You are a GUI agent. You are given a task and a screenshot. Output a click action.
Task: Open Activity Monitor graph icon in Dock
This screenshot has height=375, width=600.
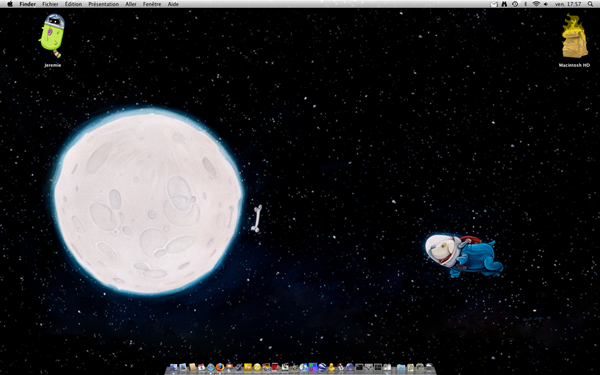[378, 367]
